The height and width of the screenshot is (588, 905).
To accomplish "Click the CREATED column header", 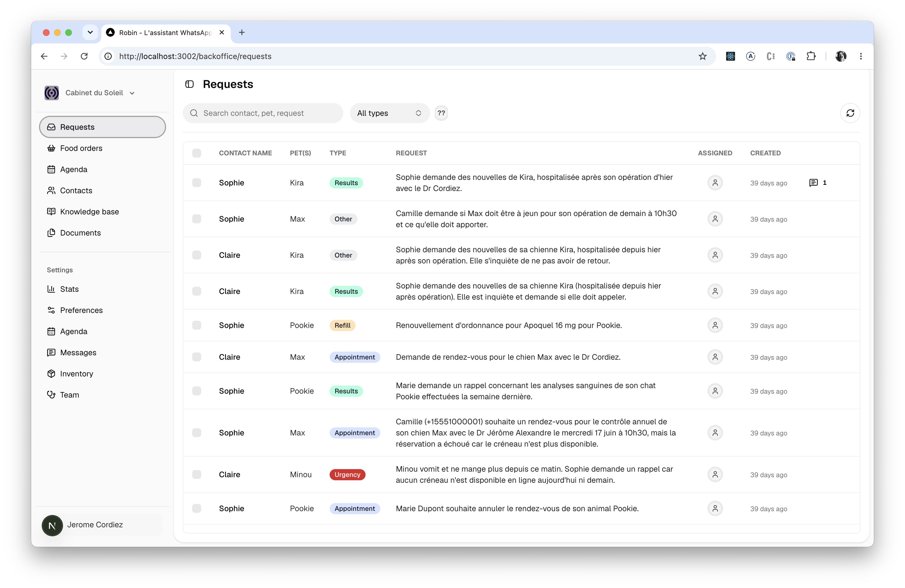I will tap(765, 153).
